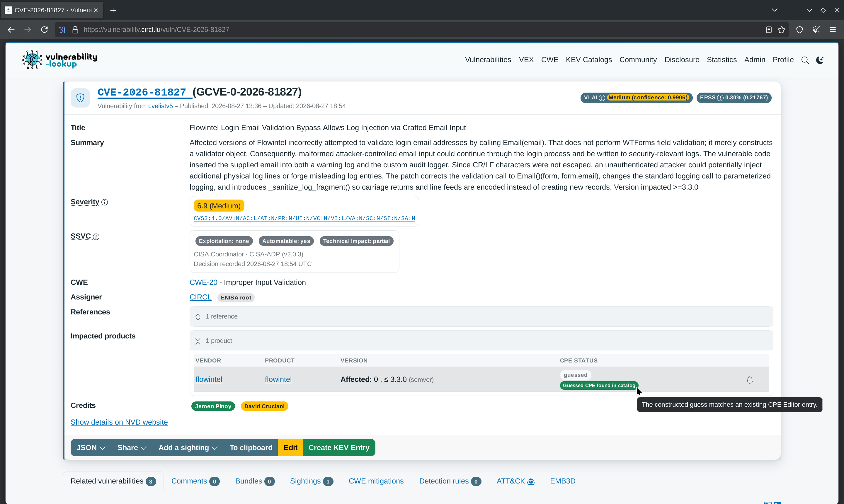The width and height of the screenshot is (844, 504).
Task: Open the Community menu
Action: pos(638,60)
